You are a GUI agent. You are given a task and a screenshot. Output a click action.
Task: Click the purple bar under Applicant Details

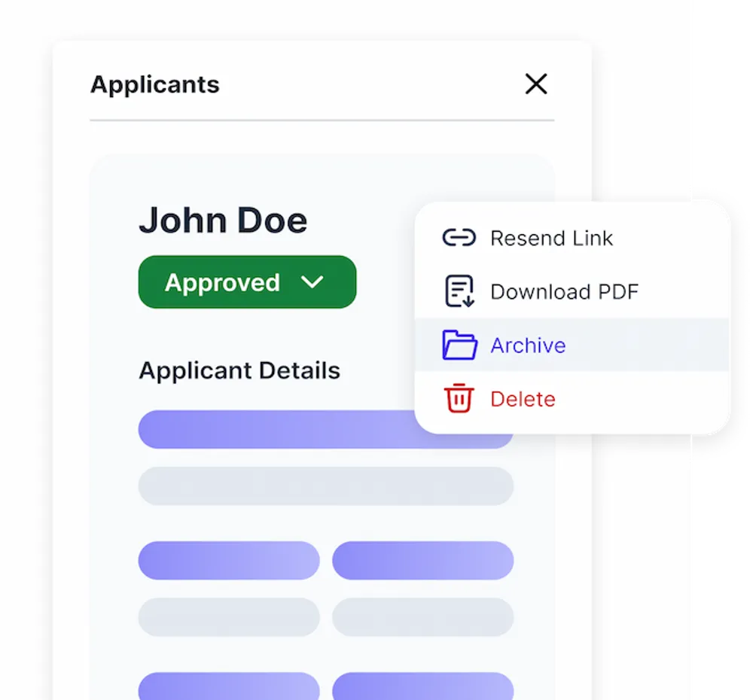pyautogui.click(x=324, y=429)
